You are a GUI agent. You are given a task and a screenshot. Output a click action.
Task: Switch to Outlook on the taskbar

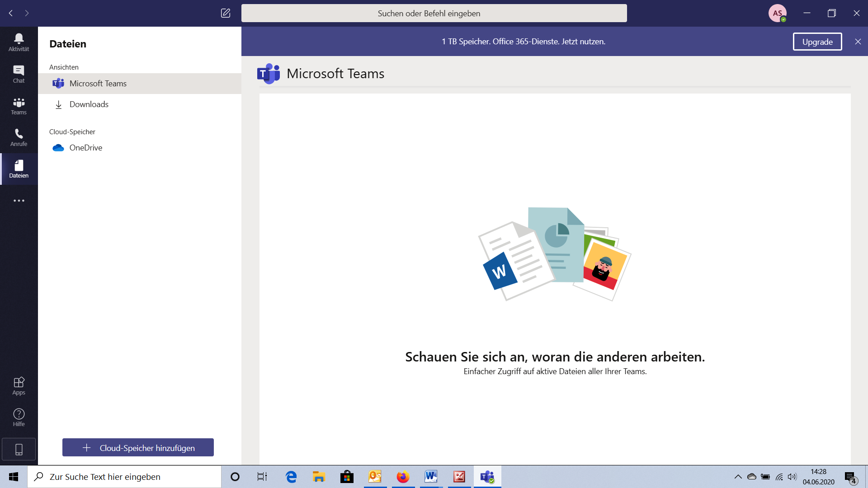pos(375,477)
